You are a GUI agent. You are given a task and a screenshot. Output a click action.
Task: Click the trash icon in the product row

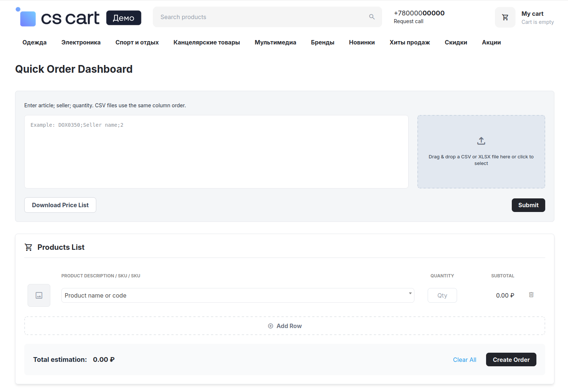coord(531,295)
